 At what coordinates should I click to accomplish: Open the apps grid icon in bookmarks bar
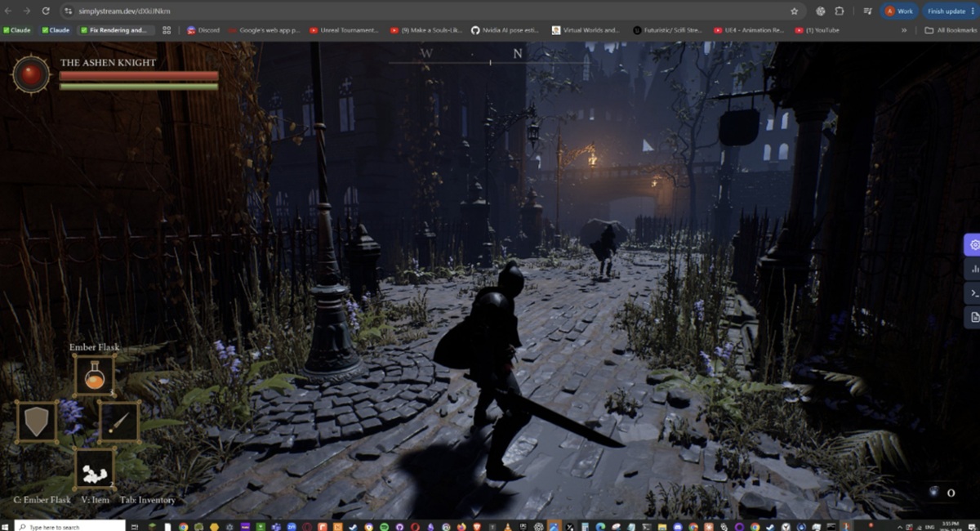pos(167,30)
